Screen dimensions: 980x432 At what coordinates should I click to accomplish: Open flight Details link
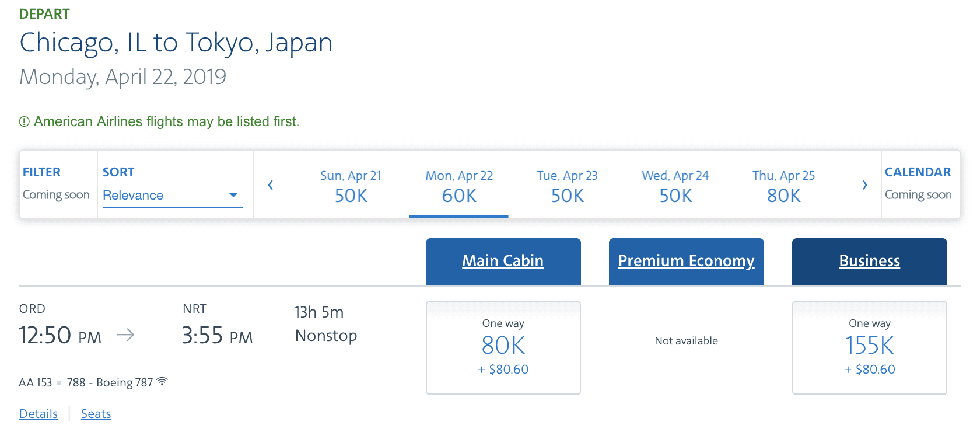click(x=38, y=414)
